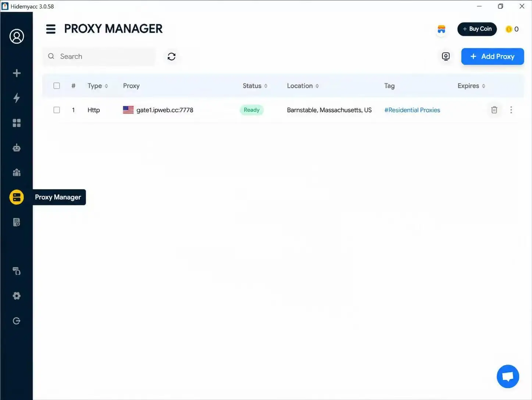Open the document-with-clock sidebar icon
Viewport: 532px width, 400px height.
coord(17,222)
